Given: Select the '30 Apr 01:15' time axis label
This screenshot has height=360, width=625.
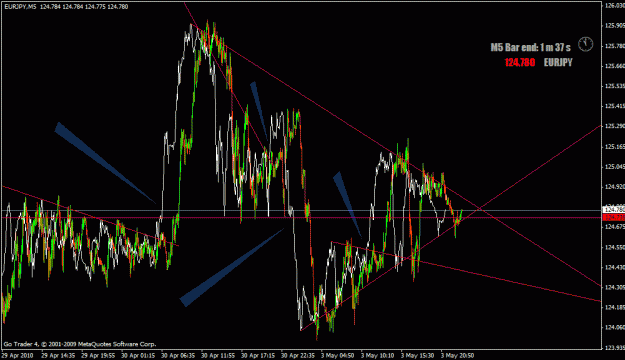Looking at the screenshot, I should 138,355.
